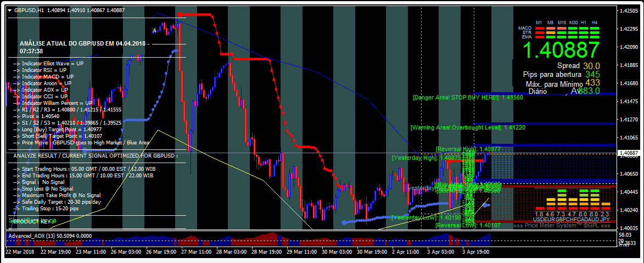This screenshot has height=263, width=644.
Task: Click the USD strength meter bar
Action: tap(539, 208)
